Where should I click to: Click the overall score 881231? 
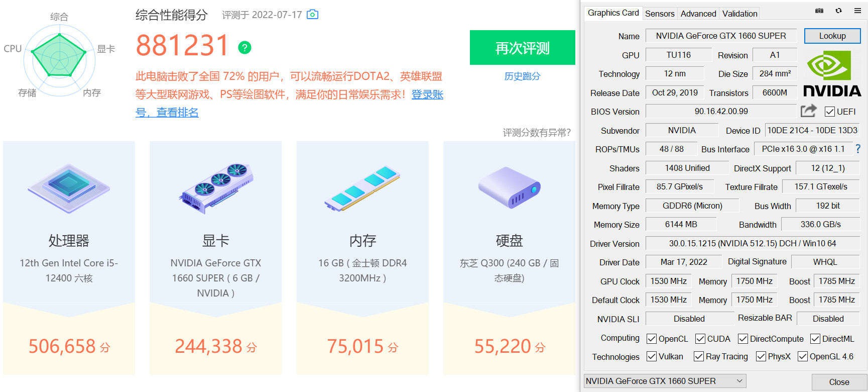(183, 46)
